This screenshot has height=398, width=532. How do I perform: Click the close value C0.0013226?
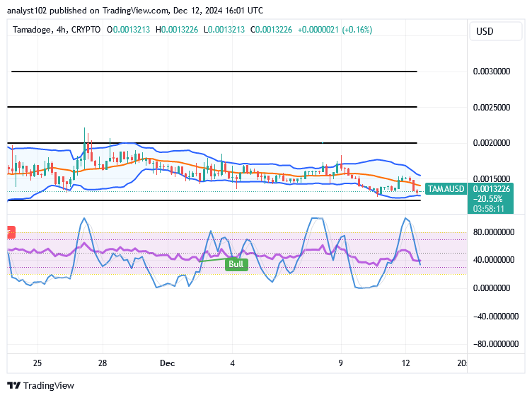[271, 30]
